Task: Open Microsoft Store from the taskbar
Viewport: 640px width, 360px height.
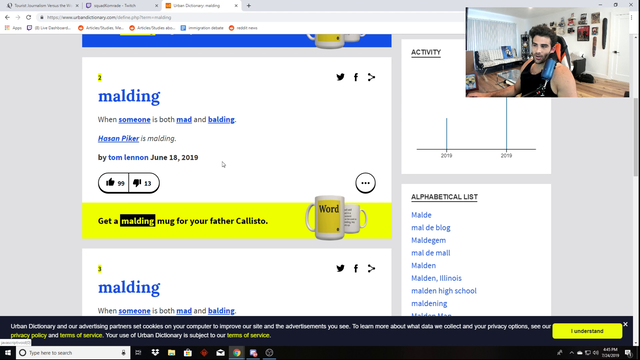Action: pos(188,353)
